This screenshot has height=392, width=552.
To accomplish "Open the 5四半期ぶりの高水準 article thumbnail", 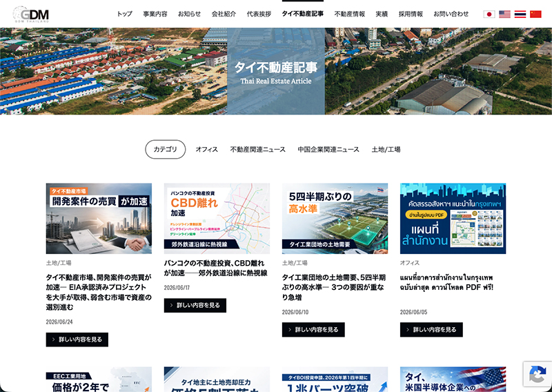I will coord(335,218).
